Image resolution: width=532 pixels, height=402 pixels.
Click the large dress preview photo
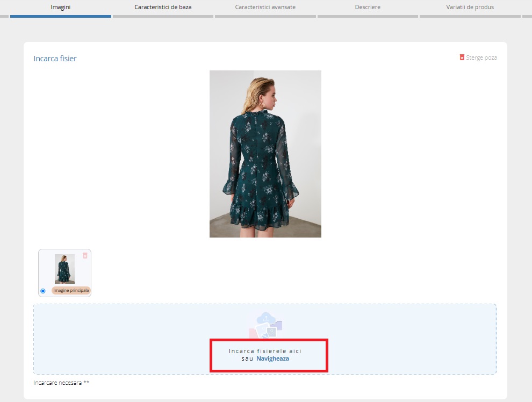[x=265, y=154]
